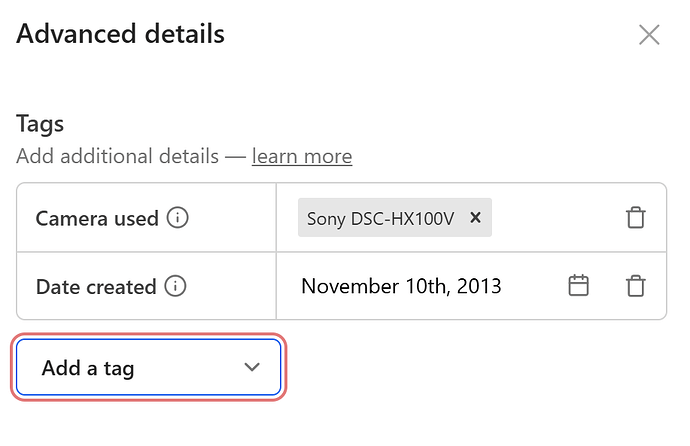Click the 'Add a tag' placeholder text

[x=88, y=368]
